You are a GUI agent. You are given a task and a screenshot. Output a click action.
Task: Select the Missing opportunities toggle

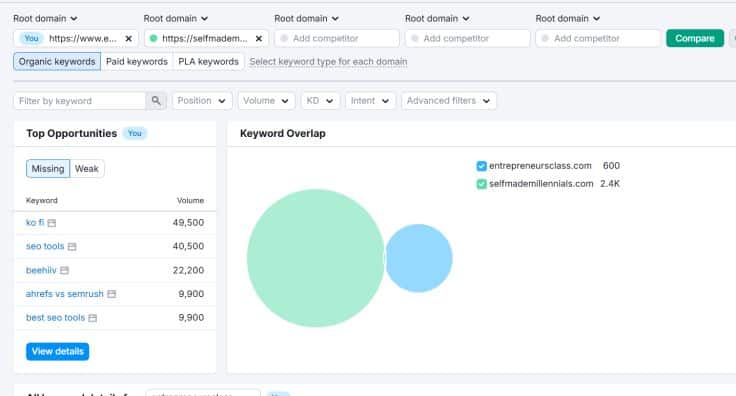[x=48, y=169]
